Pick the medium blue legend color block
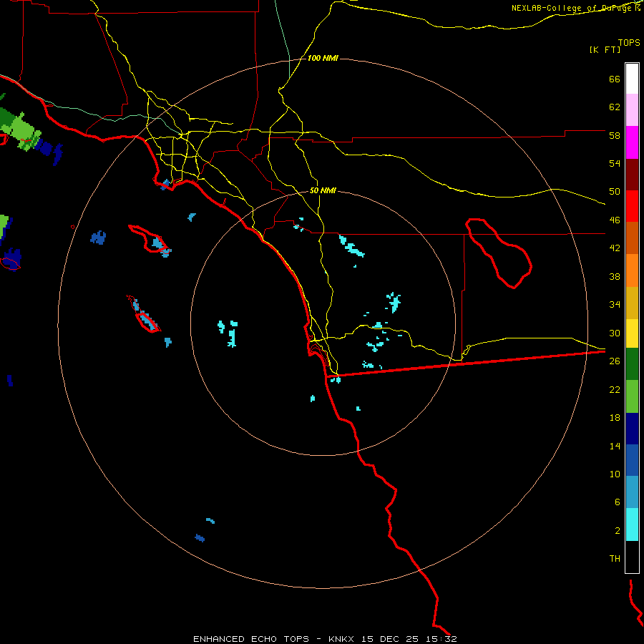The image size is (644, 644). (x=632, y=460)
